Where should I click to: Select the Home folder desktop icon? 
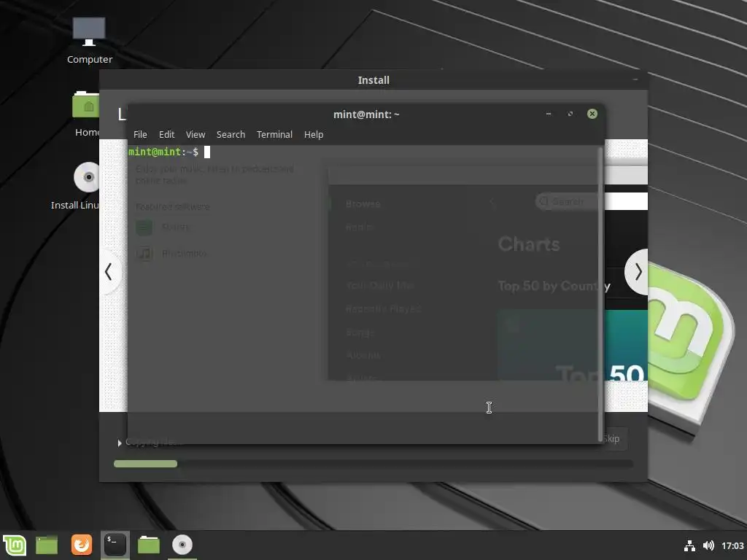click(86, 114)
